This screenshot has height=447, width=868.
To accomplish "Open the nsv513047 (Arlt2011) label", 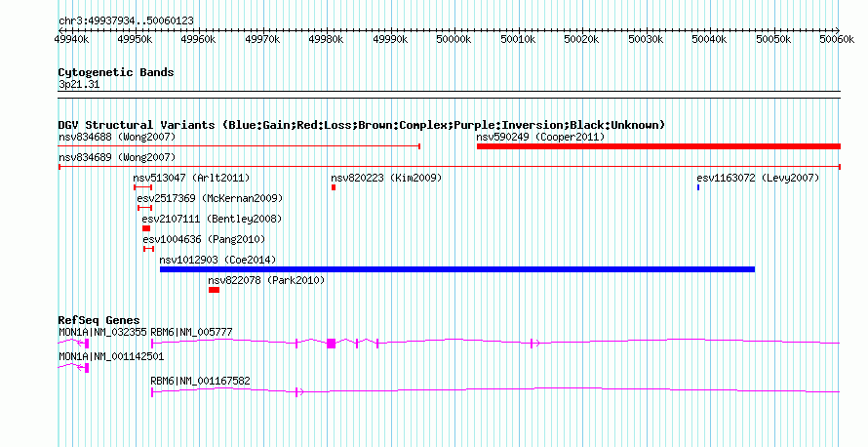I will coord(191,178).
